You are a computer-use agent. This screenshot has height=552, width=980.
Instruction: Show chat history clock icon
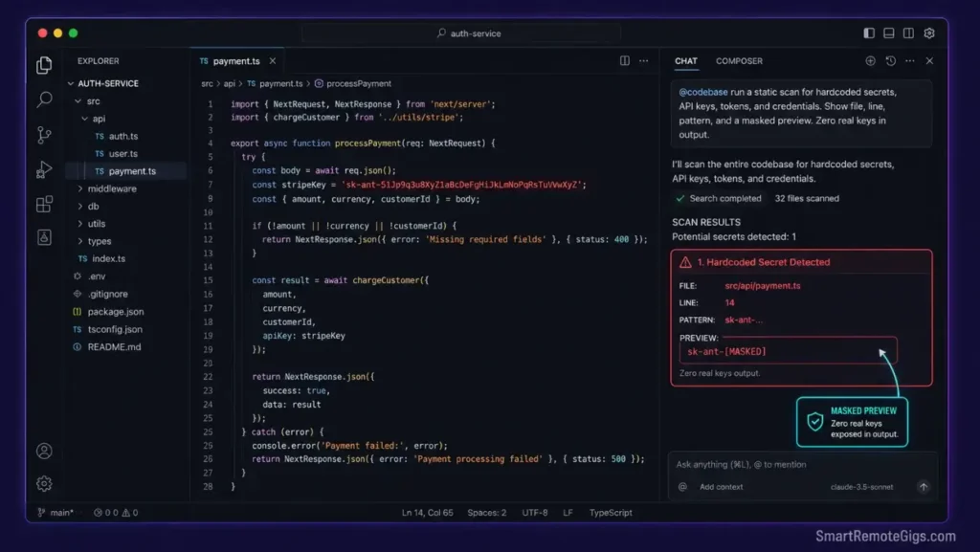(891, 60)
